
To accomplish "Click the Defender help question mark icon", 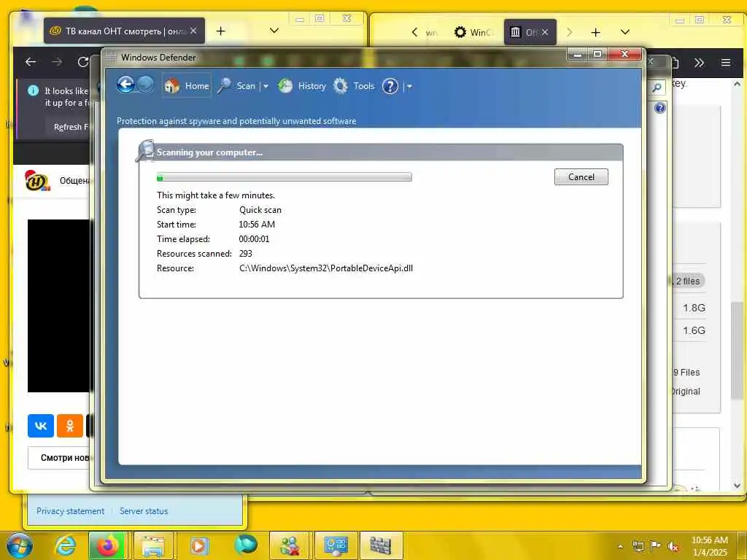I will 390,86.
